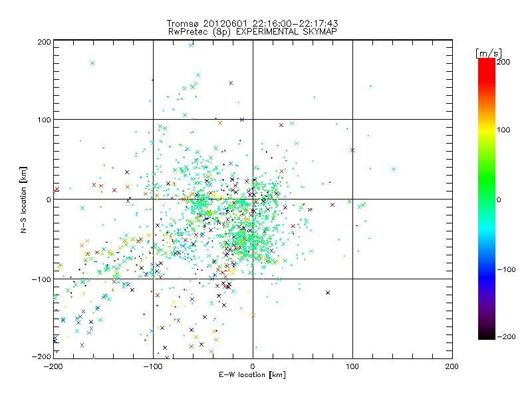Click the black bottom of the velocity colorbar
The image size is (532, 399).
tap(487, 334)
